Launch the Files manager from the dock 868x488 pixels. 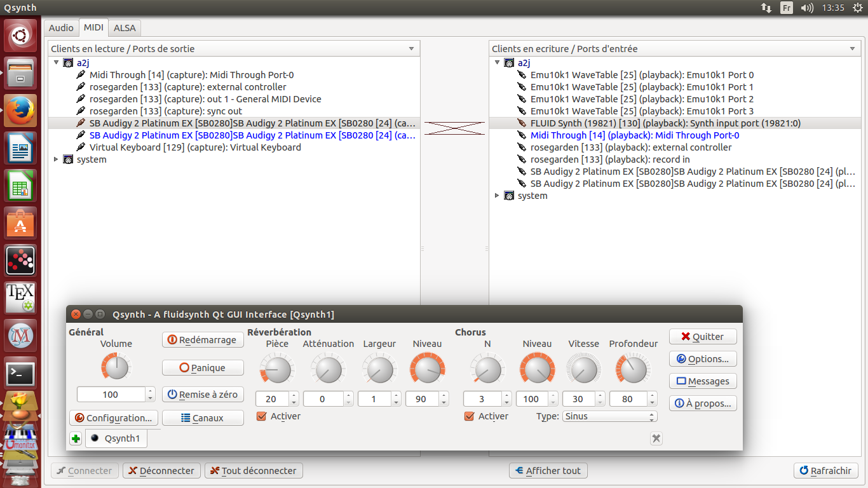point(20,73)
